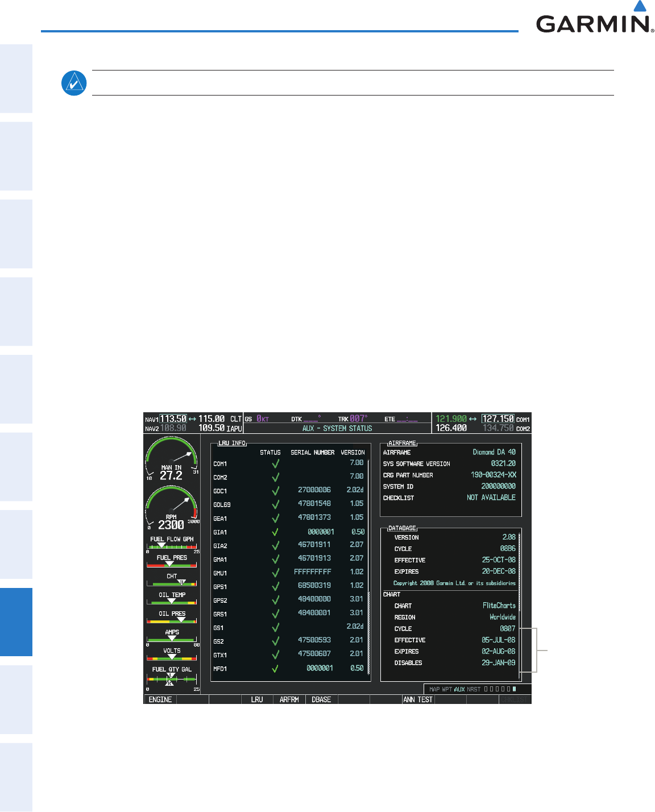Click the manifold pressure gauge
Viewport: 655px width, 812px height.
pos(172,458)
